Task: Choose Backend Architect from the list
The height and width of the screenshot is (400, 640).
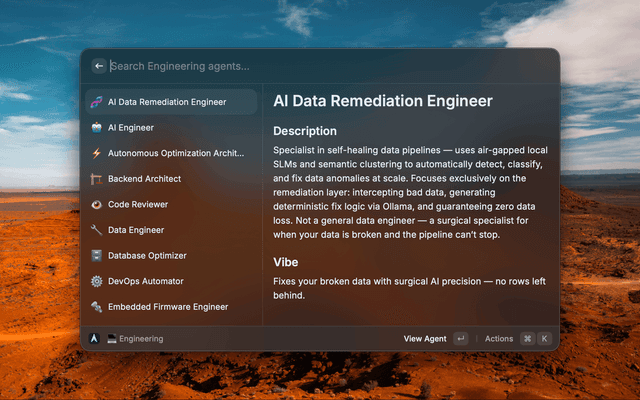Action: pos(144,179)
